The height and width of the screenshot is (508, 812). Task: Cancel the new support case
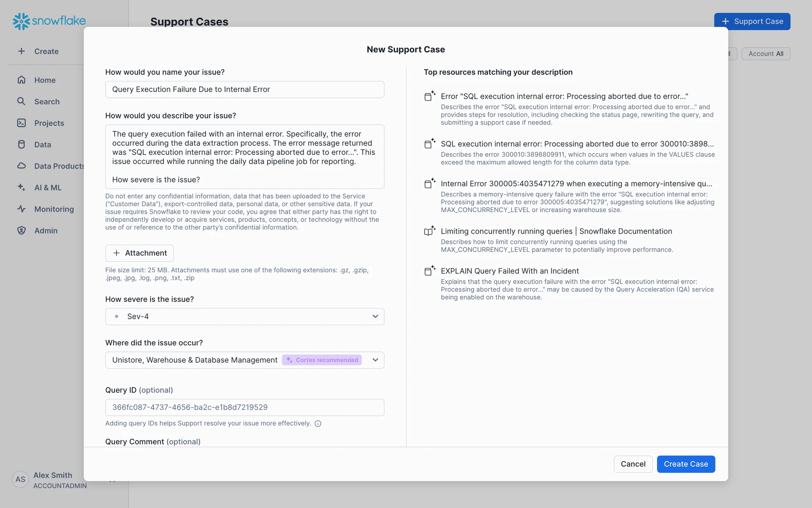[633, 464]
